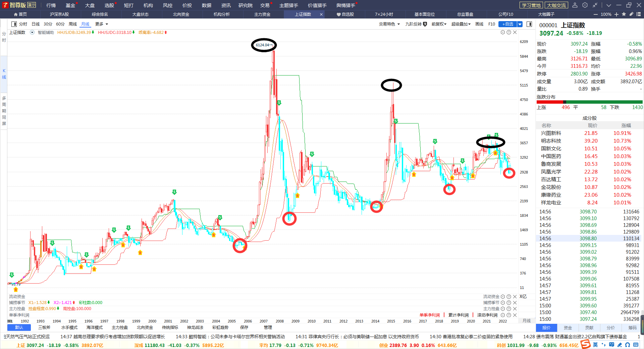Close the main chart indicator with X
Screen dimensions: 644x349
515,32
